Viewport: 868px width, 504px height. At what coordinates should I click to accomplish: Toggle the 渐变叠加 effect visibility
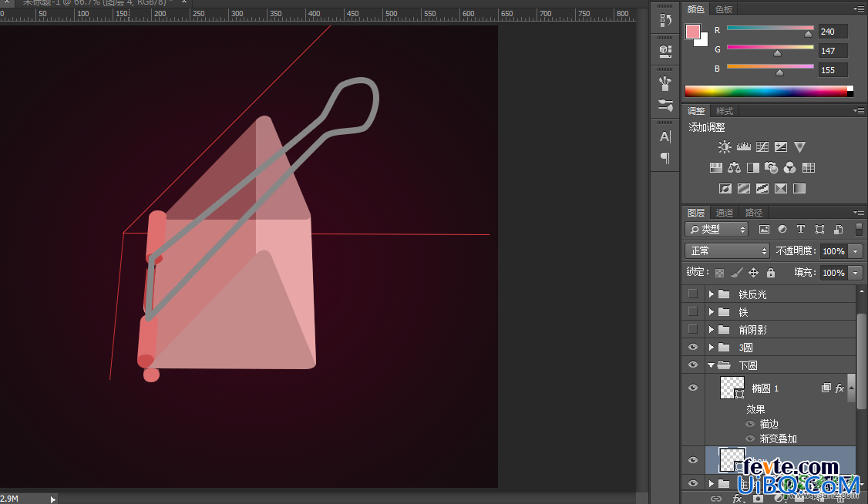click(x=750, y=438)
